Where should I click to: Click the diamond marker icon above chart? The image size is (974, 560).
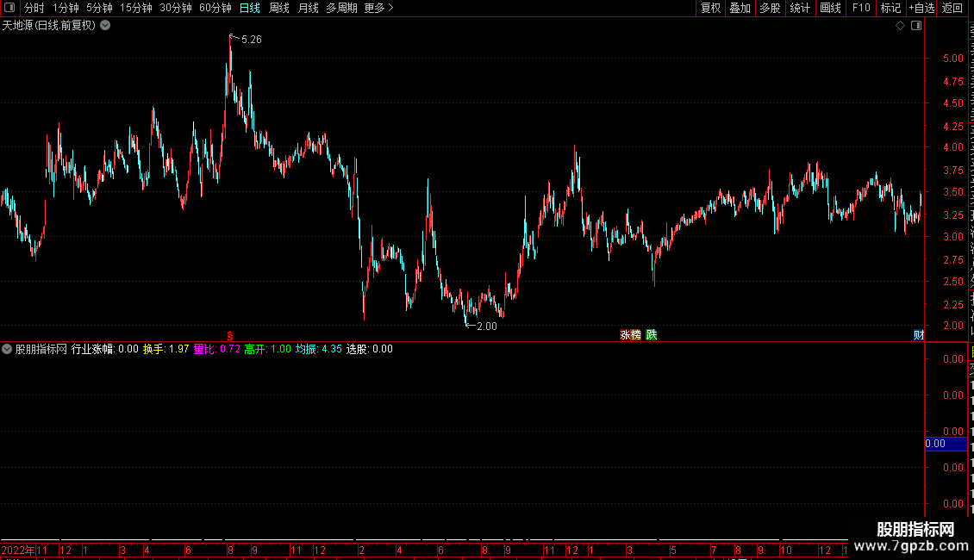900,26
